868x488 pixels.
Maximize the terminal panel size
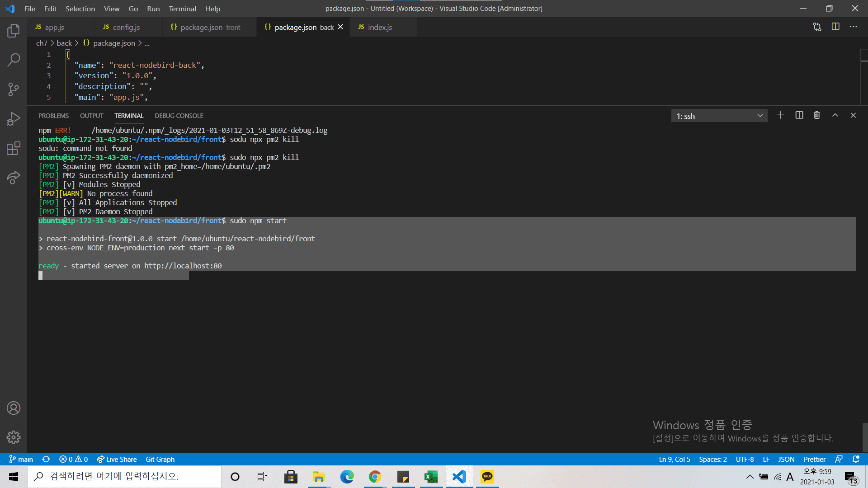point(835,115)
